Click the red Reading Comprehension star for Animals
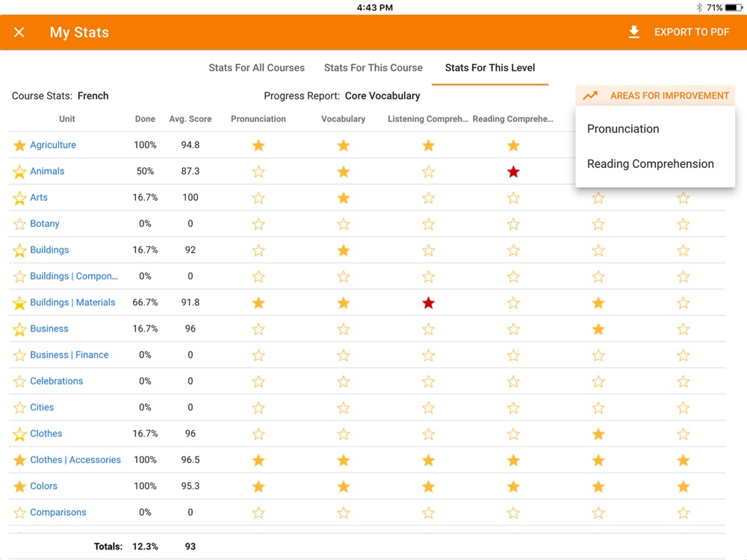The height and width of the screenshot is (560, 747). tap(513, 172)
